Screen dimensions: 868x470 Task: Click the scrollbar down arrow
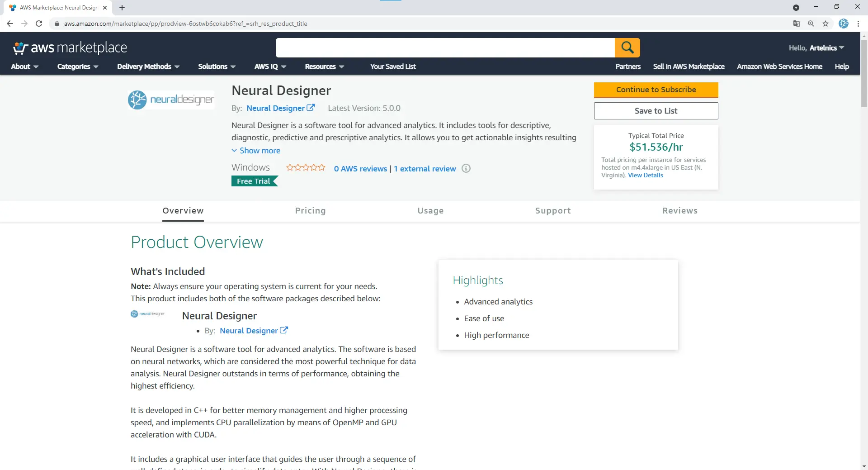click(864, 466)
